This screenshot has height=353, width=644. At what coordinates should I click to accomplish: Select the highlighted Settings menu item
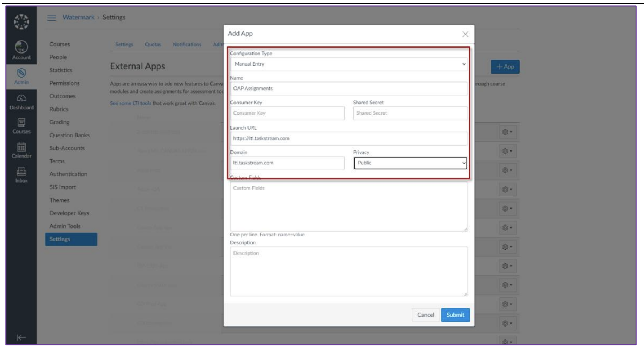(71, 239)
